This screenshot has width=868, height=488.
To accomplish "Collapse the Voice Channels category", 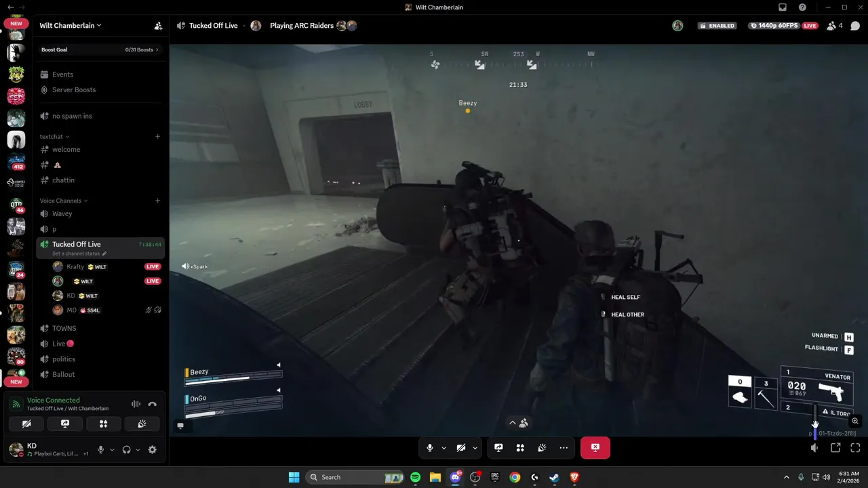I will coord(64,201).
